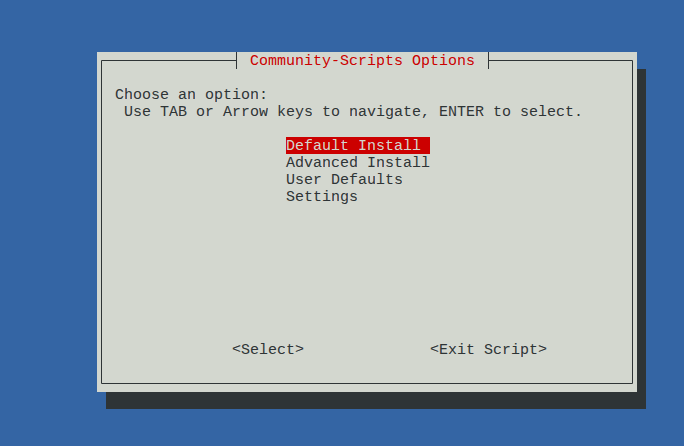Select the Default Install option
684x446 pixels.
pyautogui.click(x=353, y=146)
